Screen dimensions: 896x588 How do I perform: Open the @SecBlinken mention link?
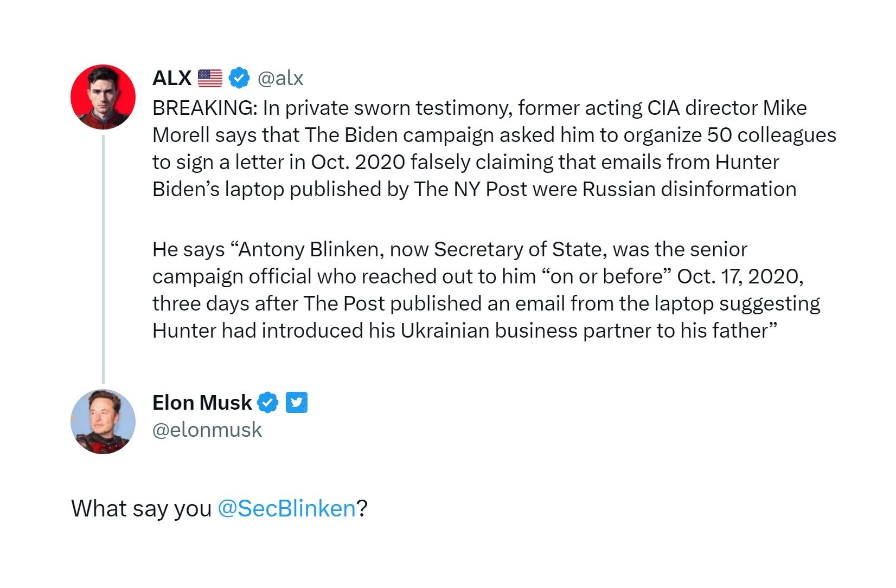coord(286,508)
